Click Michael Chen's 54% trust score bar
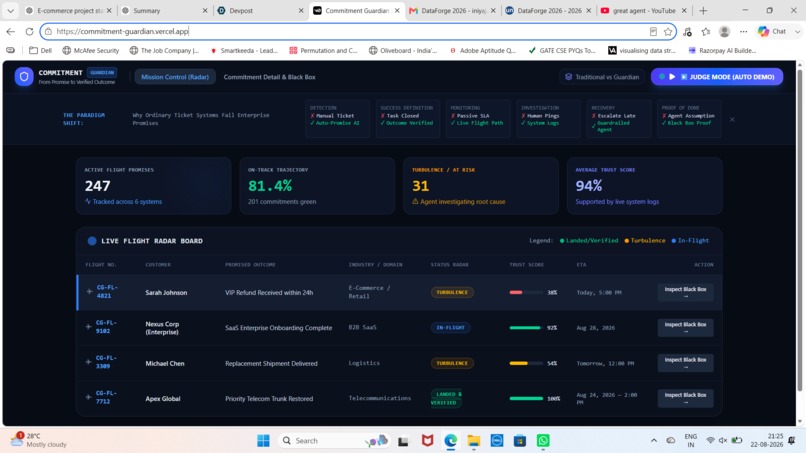The height and width of the screenshot is (453, 806). 526,363
